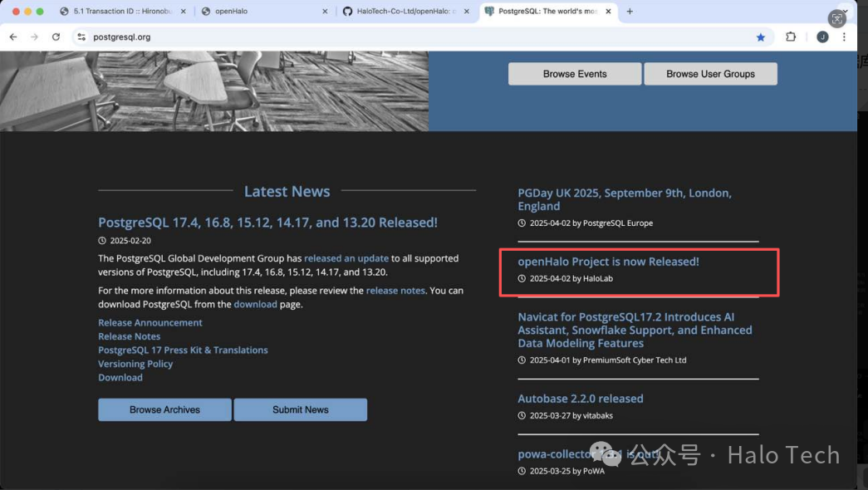Open Chrome three-dot menu
The height and width of the screenshot is (490, 868).
point(844,37)
